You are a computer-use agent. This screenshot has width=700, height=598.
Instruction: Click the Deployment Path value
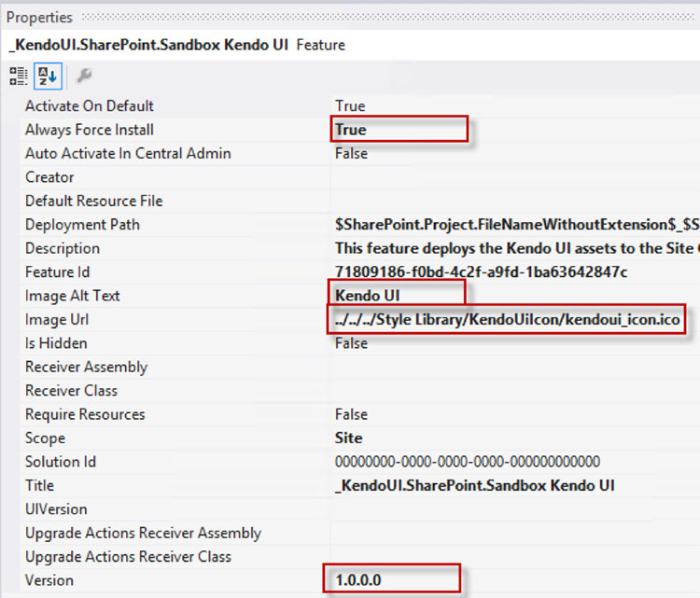[517, 225]
